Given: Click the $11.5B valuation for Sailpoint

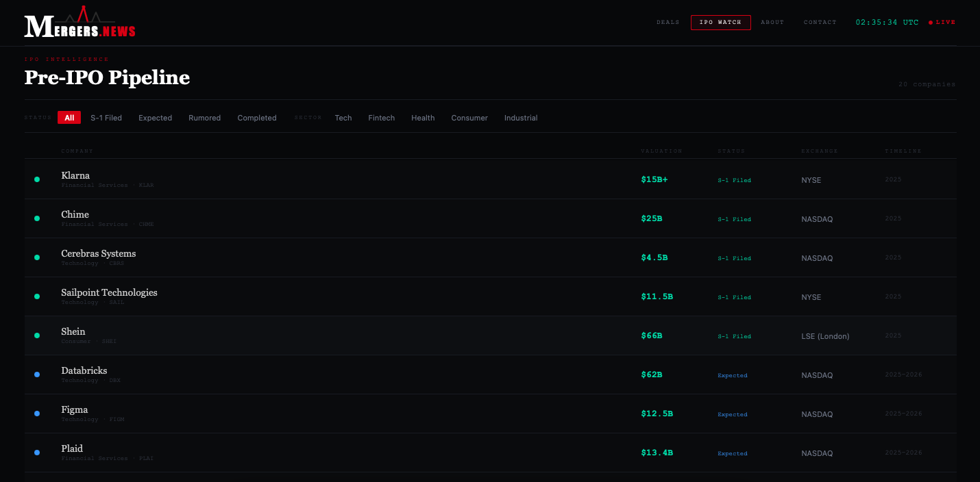Looking at the screenshot, I should [657, 296].
